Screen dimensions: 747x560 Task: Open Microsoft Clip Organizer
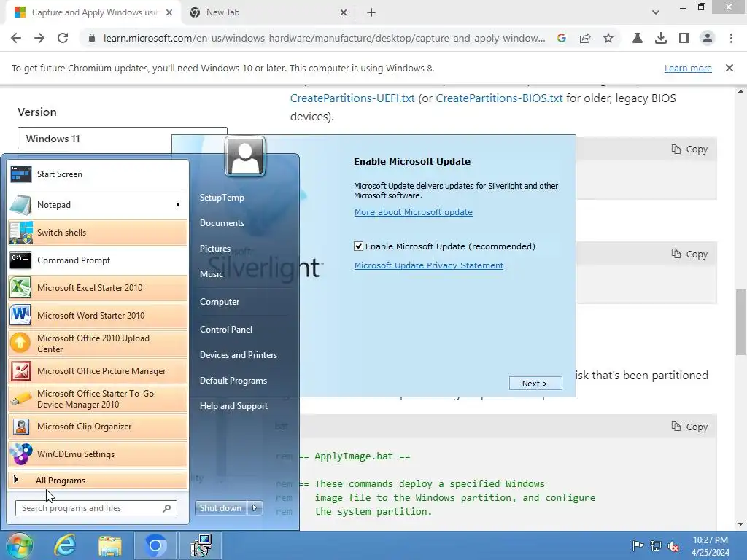98,426
